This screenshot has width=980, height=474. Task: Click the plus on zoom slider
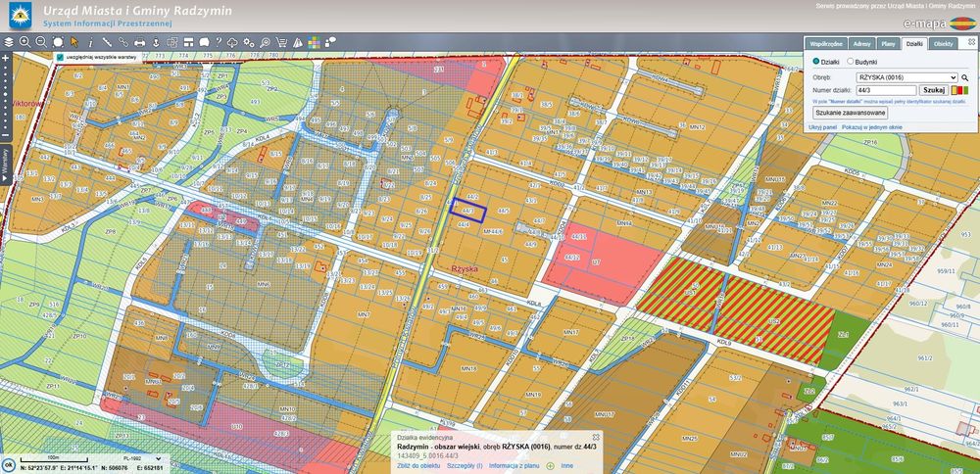tap(5, 57)
